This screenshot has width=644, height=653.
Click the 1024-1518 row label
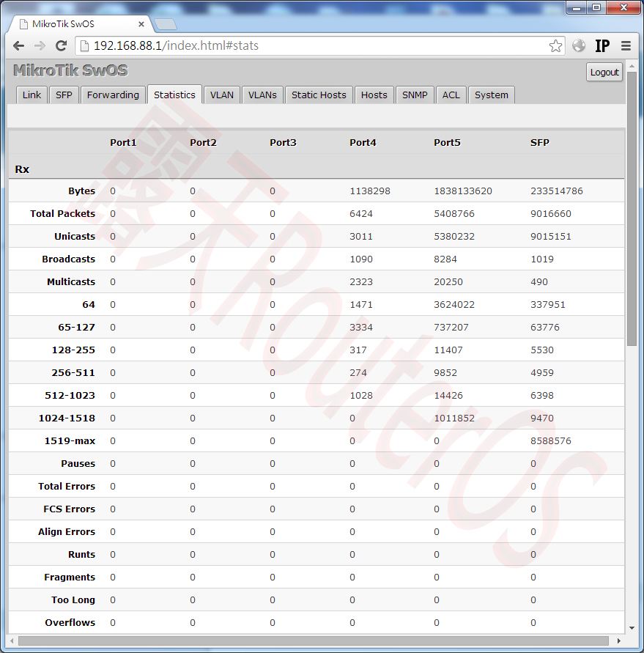[67, 418]
